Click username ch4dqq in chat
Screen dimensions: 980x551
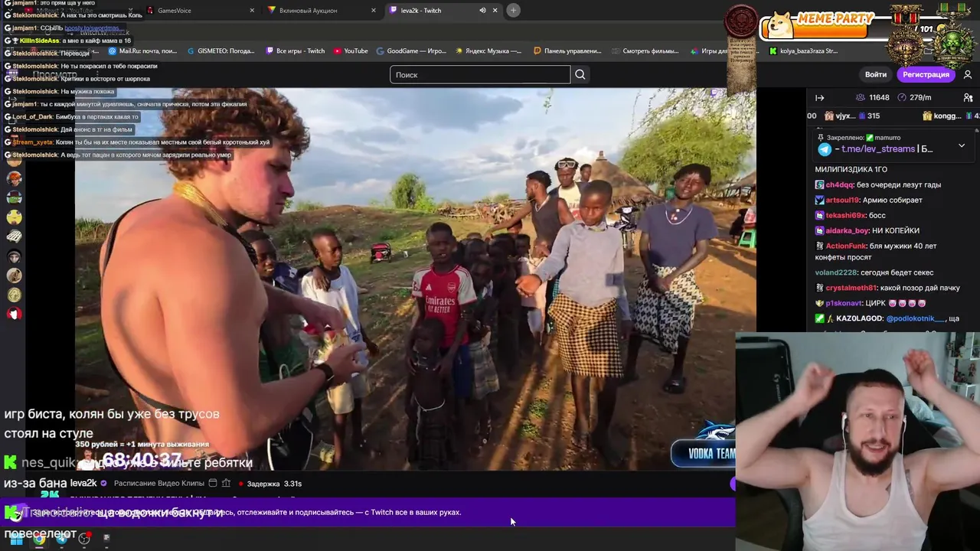[840, 184]
